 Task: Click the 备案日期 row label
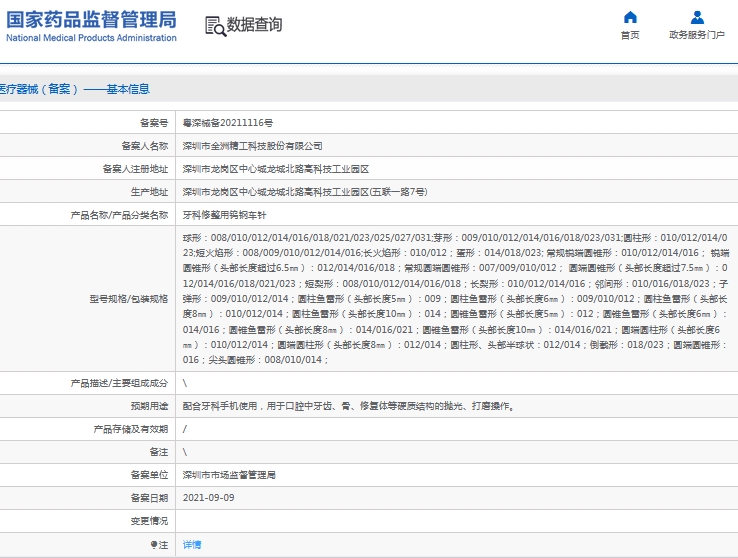coord(149,498)
